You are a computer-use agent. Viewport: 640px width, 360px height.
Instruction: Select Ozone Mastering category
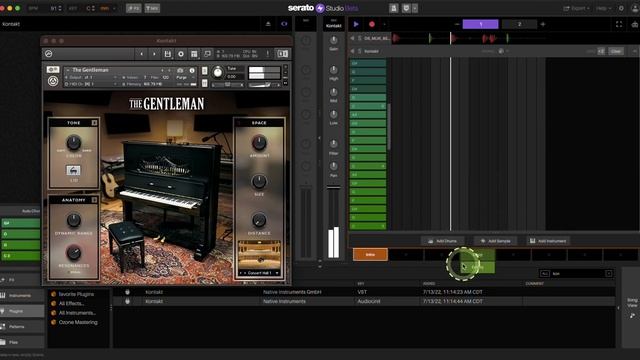(78, 322)
